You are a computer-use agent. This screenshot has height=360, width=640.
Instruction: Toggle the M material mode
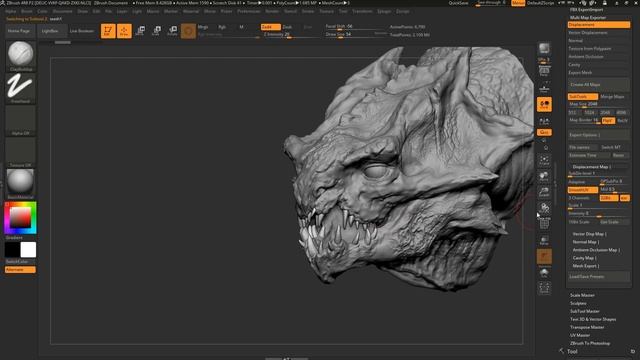pos(241,27)
